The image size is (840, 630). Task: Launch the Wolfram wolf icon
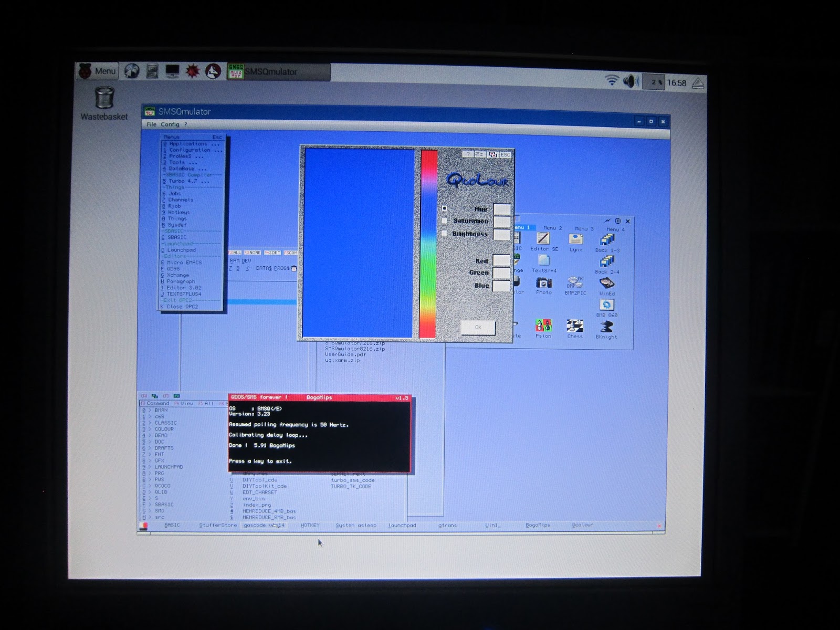click(213, 71)
